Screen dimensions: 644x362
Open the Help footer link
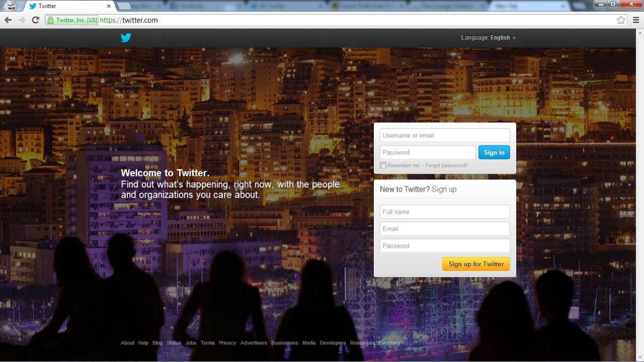pos(143,343)
